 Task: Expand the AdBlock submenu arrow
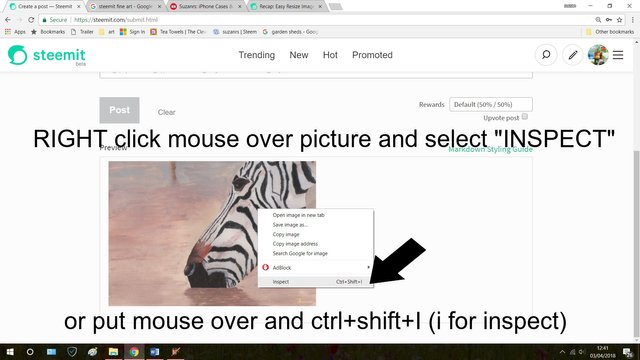[x=369, y=267]
